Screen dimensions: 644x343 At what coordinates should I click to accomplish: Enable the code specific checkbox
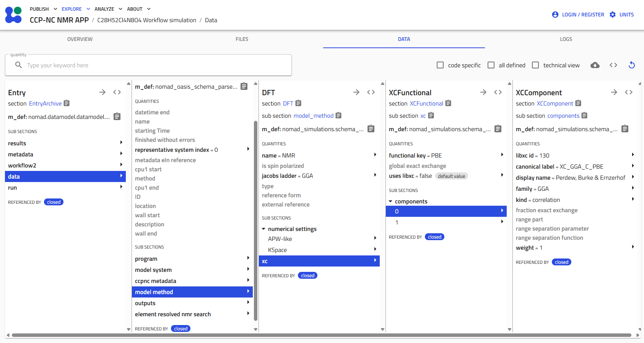coord(440,65)
